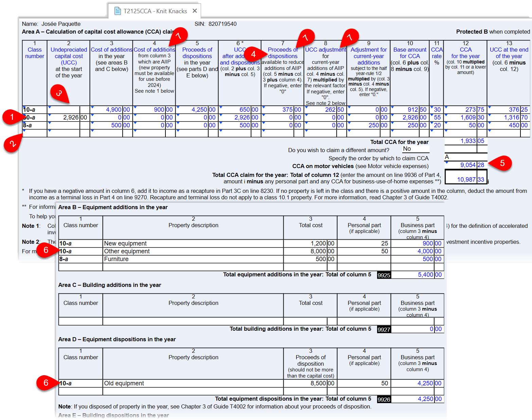The width and height of the screenshot is (532, 420).
Task: Click the CCA rate cell showing 20
Action: point(437,125)
